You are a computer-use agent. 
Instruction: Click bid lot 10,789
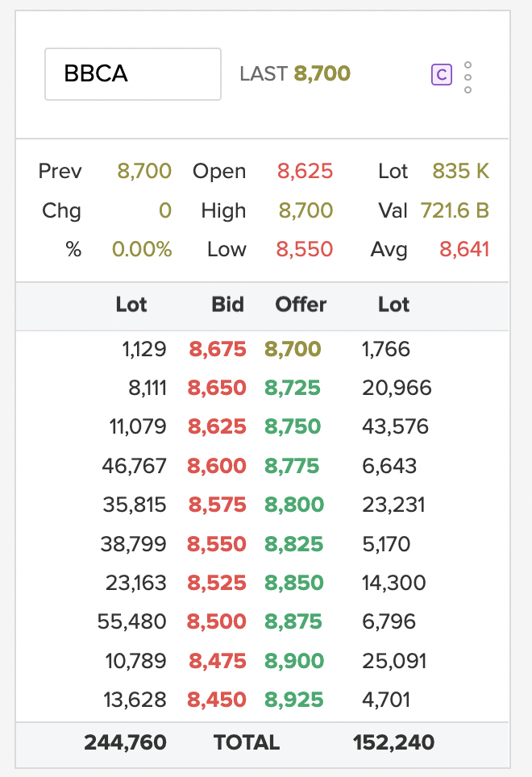(x=135, y=661)
